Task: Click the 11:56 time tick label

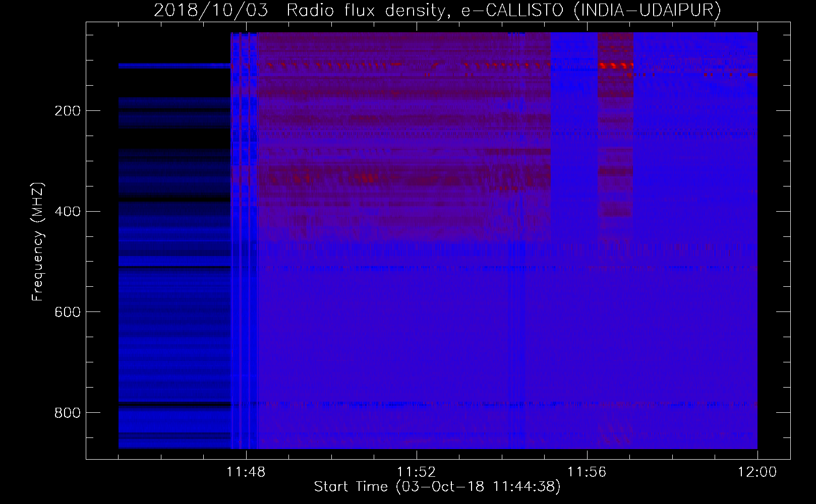Action: (x=587, y=472)
